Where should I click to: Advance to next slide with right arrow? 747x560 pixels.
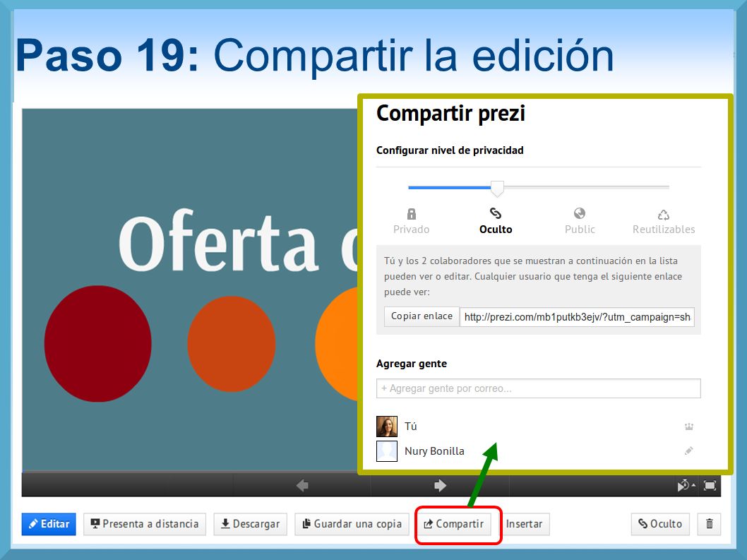(x=440, y=485)
